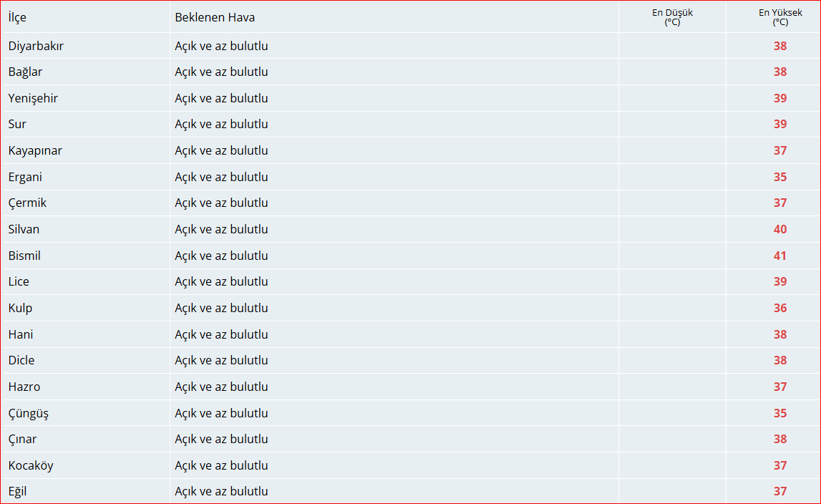The height and width of the screenshot is (504, 821).
Task: Click the Çüngüş district name
Action: pos(29,413)
